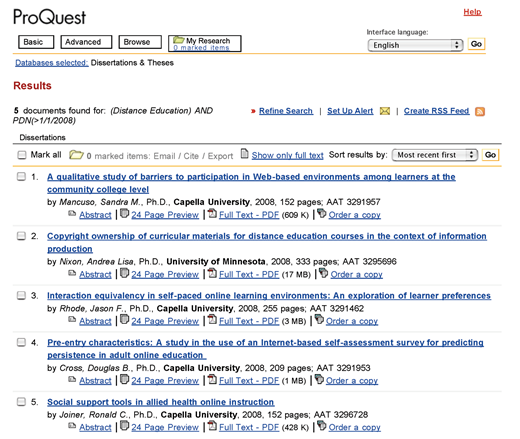Click the PDF icon beside 1 MB full text
Screen dimensions: 520x439
[212, 379]
